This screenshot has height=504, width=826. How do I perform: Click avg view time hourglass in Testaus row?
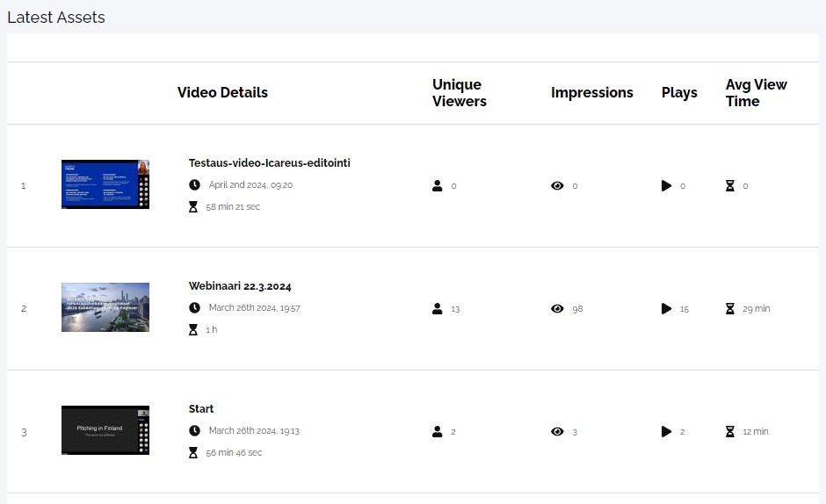(x=730, y=185)
